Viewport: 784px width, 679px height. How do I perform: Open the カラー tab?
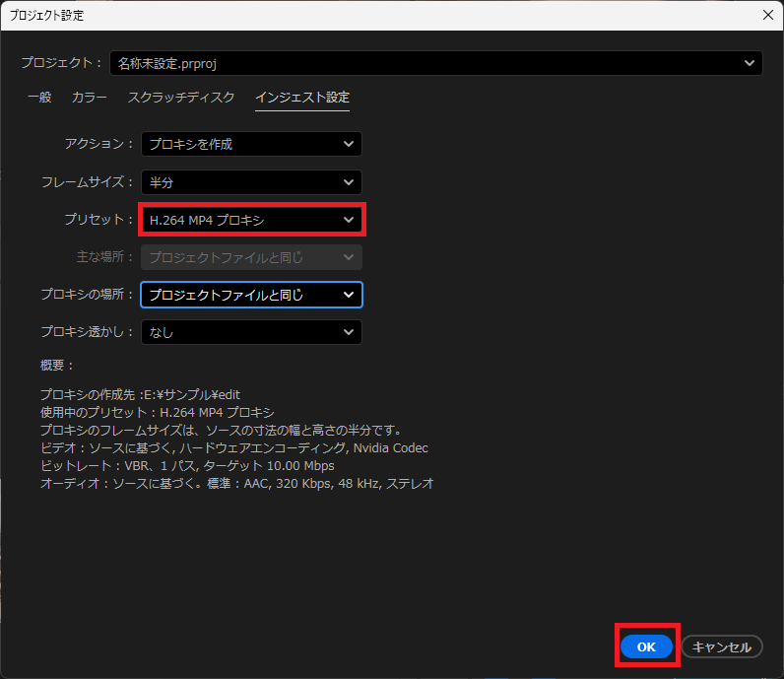click(90, 98)
